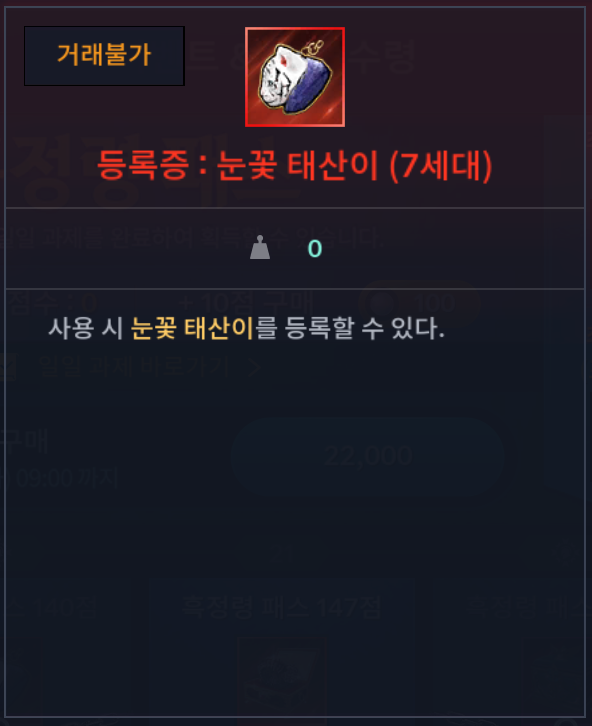Click the coin icon inside the 100 button
This screenshot has width=592, height=726.
pos(382,304)
